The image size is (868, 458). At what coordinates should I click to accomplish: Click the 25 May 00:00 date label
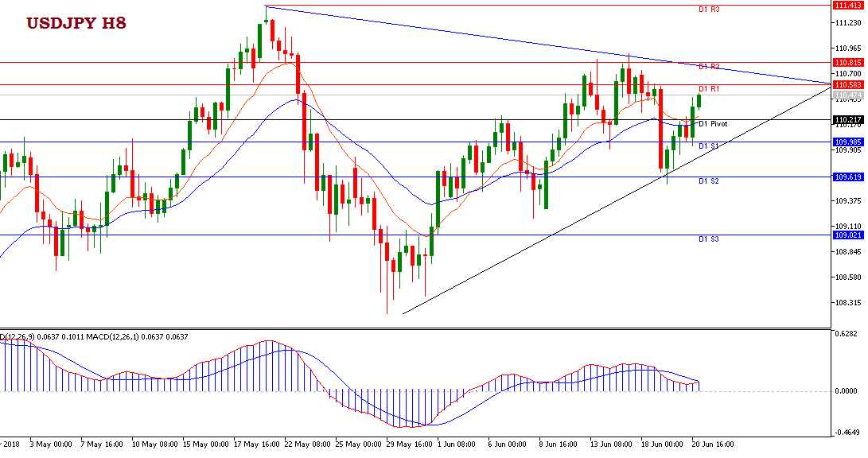[358, 444]
